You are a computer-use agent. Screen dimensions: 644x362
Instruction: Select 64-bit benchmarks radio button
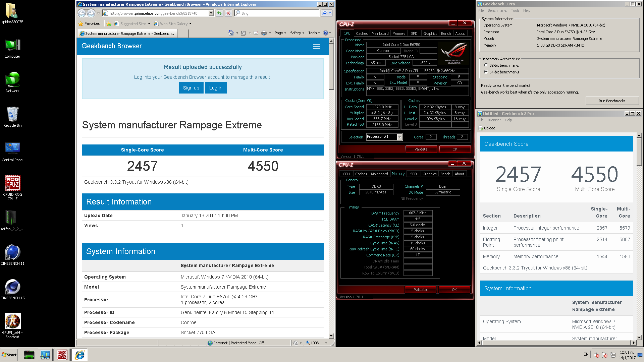tap(486, 72)
